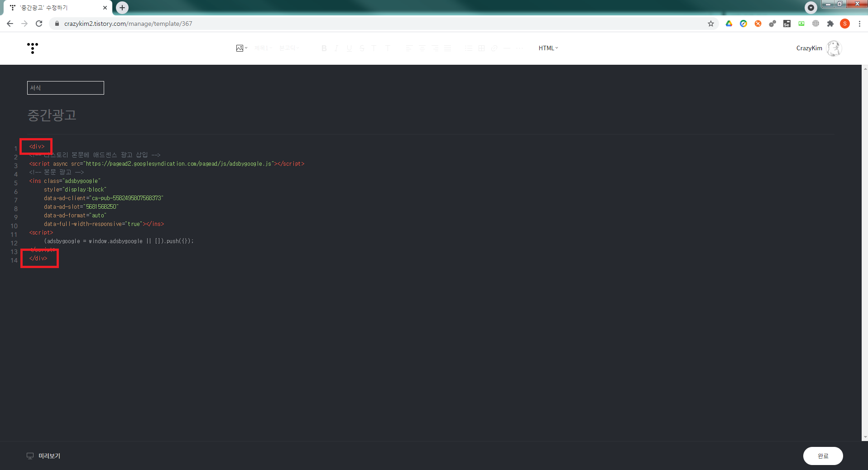Open the tab search dropdown arrow
This screenshot has height=470, width=868.
[811, 8]
